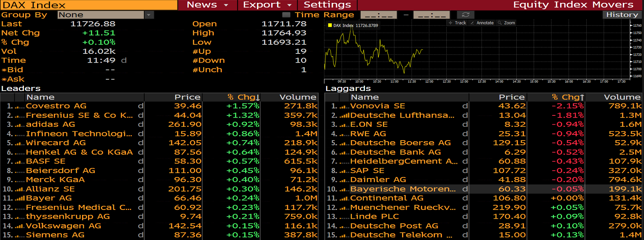Click the Net Chg value +11.51
This screenshot has height=240, width=644.
click(x=99, y=33)
